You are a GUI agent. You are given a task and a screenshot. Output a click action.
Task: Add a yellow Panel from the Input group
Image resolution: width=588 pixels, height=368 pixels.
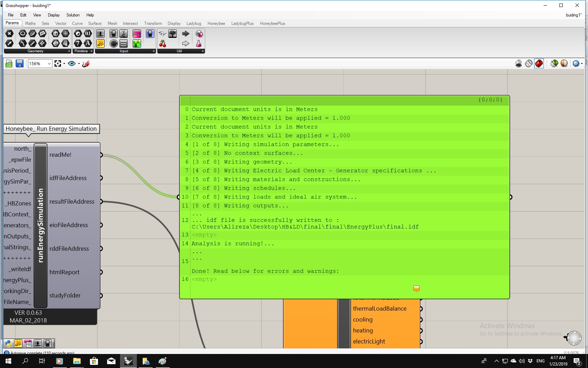pyautogui.click(x=100, y=43)
